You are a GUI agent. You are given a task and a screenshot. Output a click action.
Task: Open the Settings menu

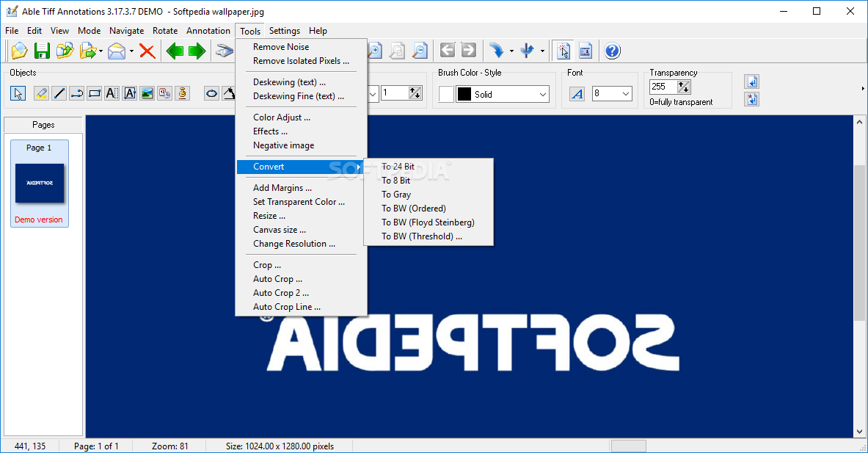point(285,31)
